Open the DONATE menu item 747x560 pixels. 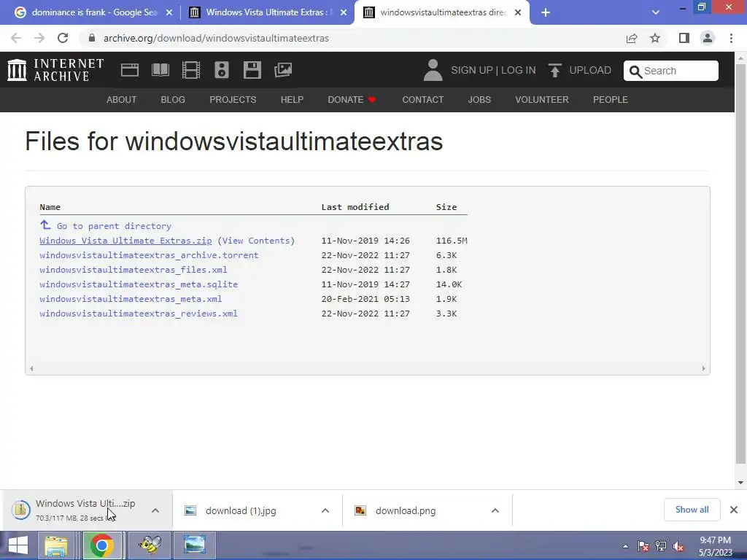352,99
